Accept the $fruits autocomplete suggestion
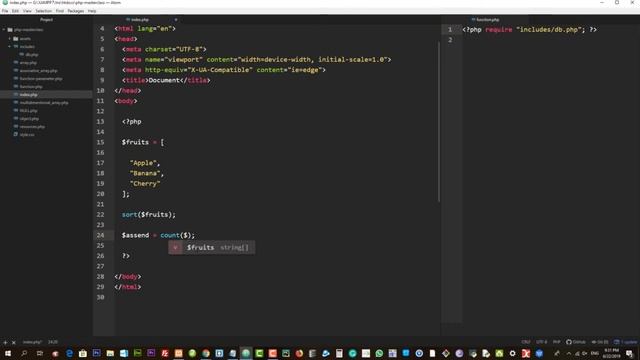Image resolution: width=640 pixels, height=360 pixels. pyautogui.click(x=211, y=247)
